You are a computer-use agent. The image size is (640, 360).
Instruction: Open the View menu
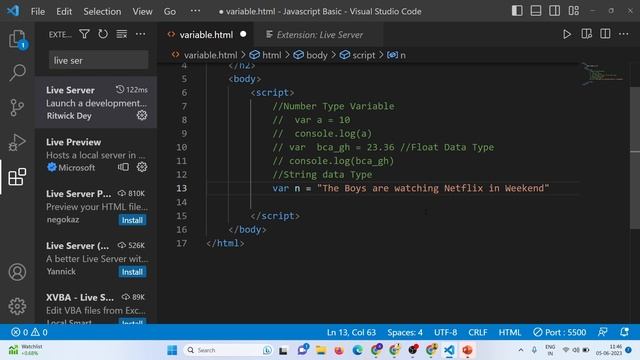(x=142, y=11)
